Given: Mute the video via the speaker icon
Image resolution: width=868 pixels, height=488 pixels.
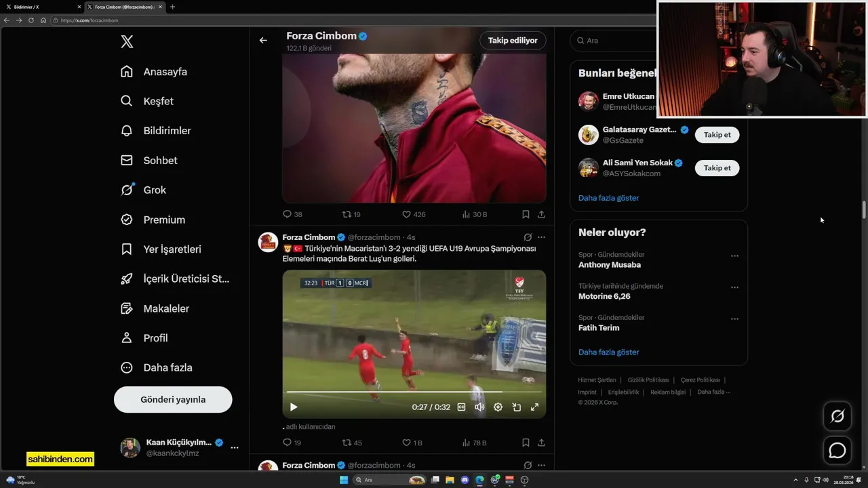Looking at the screenshot, I should (479, 407).
